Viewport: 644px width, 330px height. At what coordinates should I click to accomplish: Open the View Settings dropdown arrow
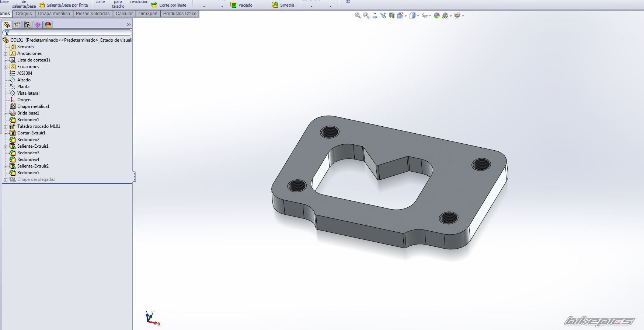[463, 16]
